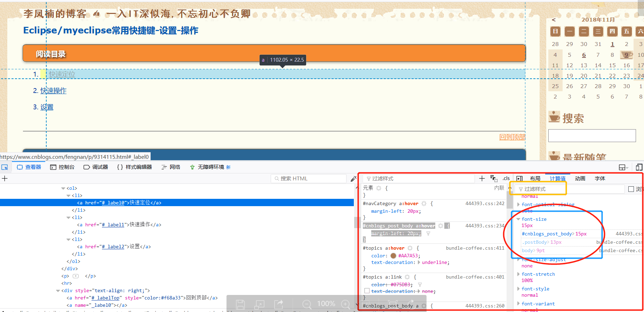Expand the font-variant computed property

(518, 304)
